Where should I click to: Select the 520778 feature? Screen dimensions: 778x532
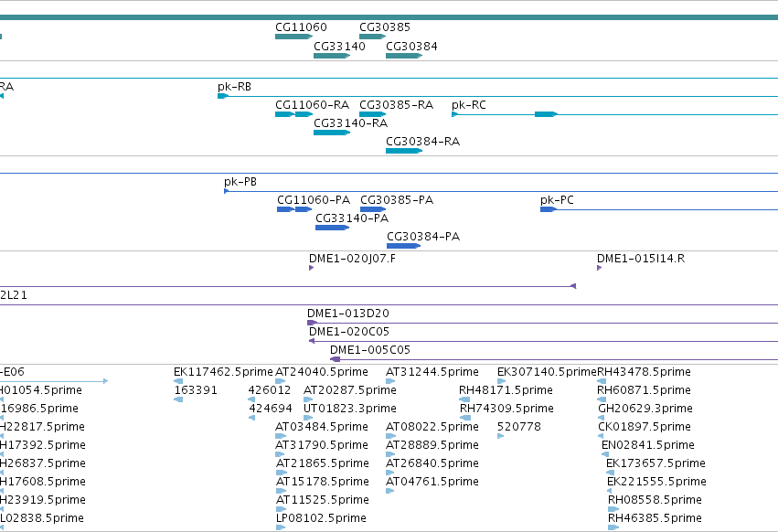pos(501,436)
